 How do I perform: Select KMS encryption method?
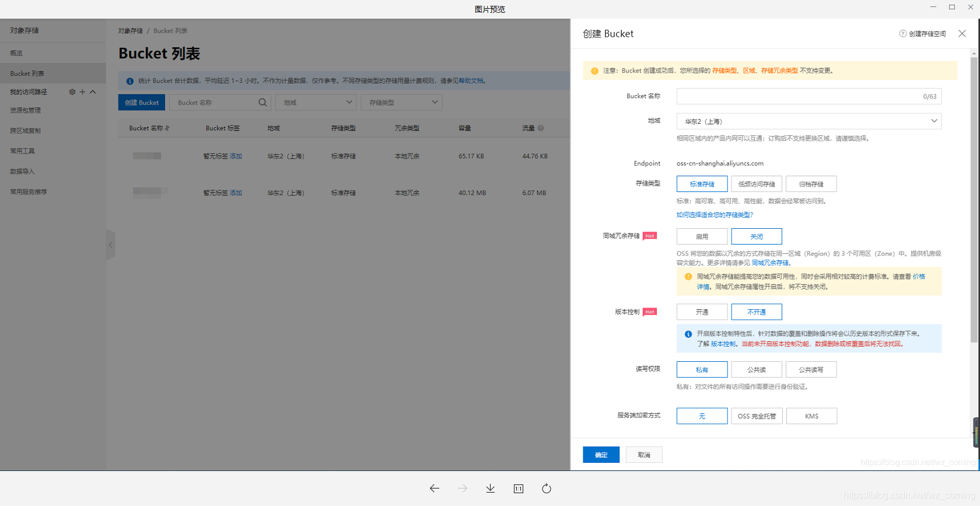pos(811,416)
